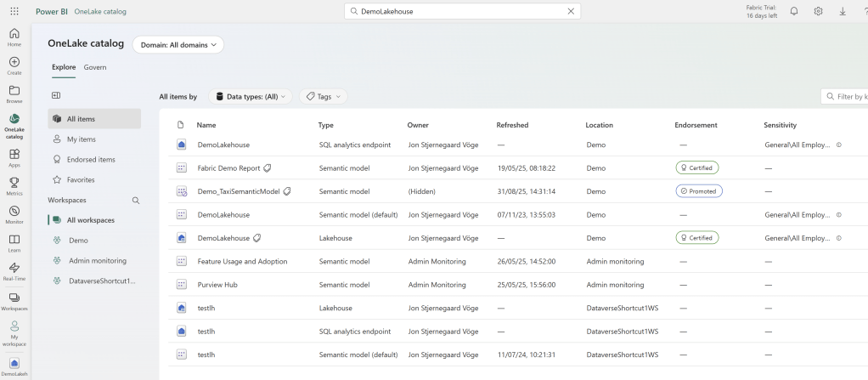Open Real-Time hub in sidebar
Screen dimensions: 868x380
14,271
